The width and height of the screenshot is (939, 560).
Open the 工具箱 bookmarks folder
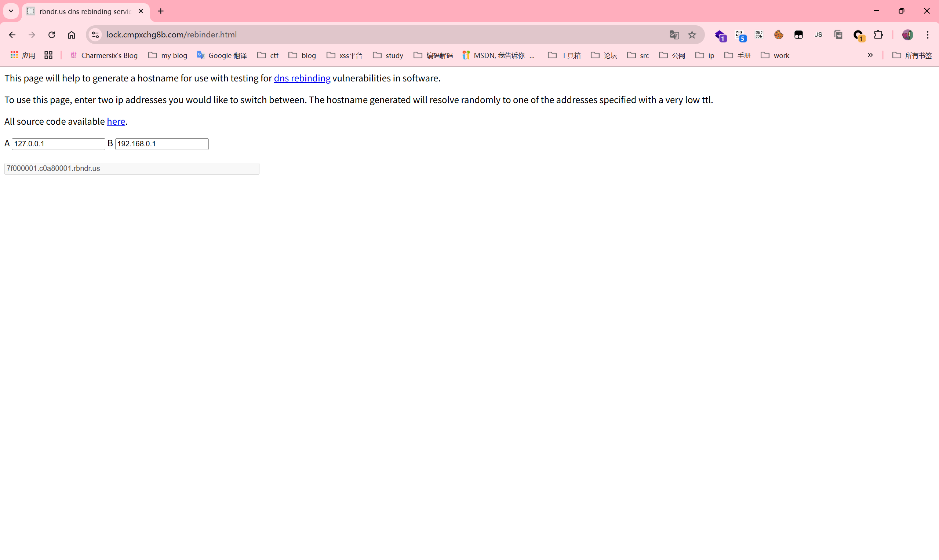pyautogui.click(x=564, y=55)
